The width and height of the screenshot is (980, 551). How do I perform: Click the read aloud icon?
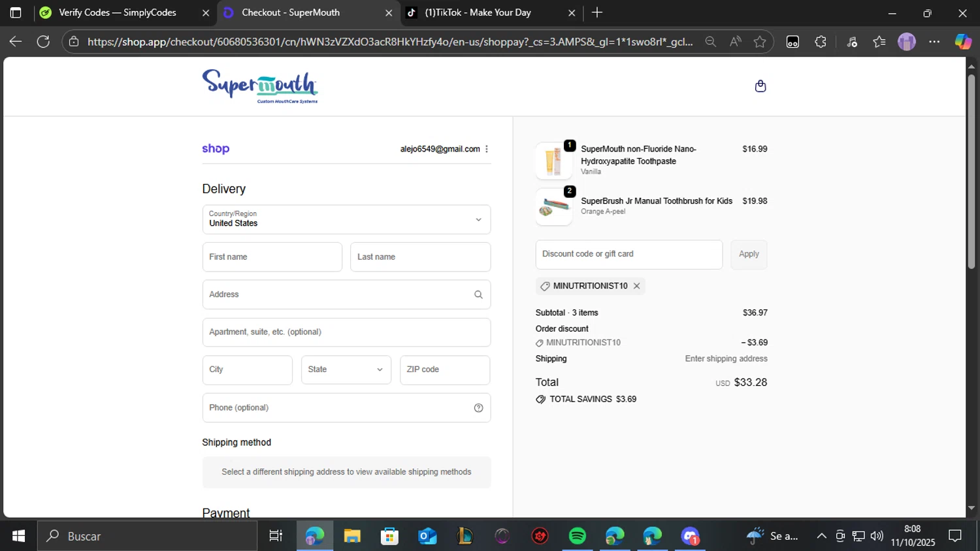[736, 42]
